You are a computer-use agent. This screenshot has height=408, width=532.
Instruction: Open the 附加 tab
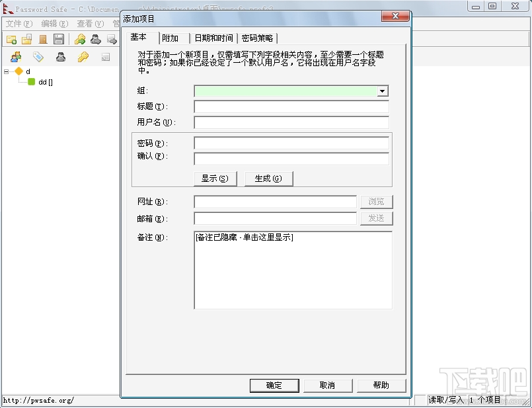(172, 38)
